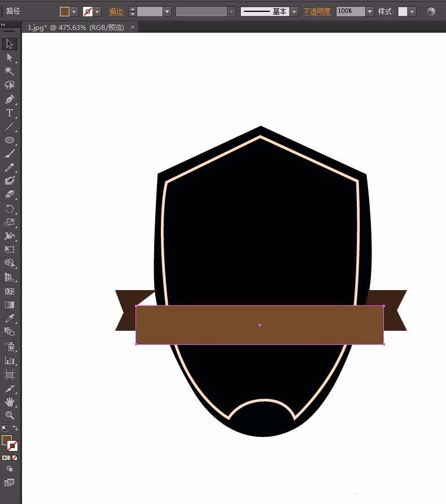Swap fill and stroke colors arrow

tap(15, 428)
